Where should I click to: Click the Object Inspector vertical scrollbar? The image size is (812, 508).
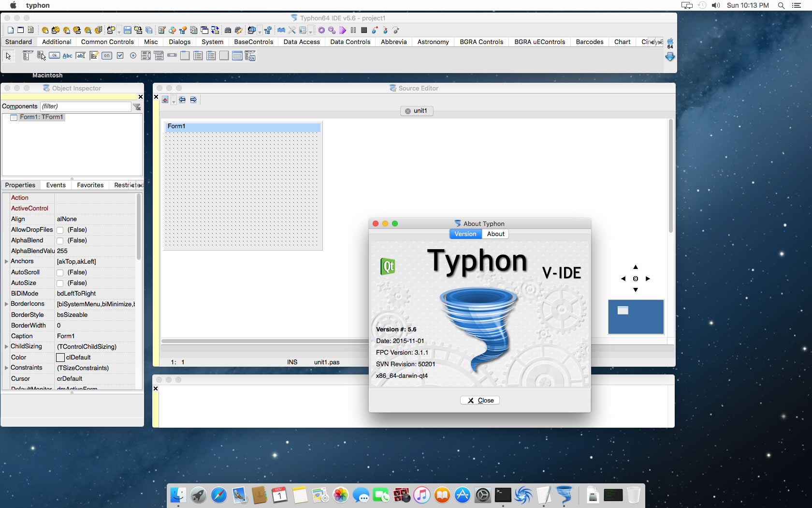(x=139, y=226)
